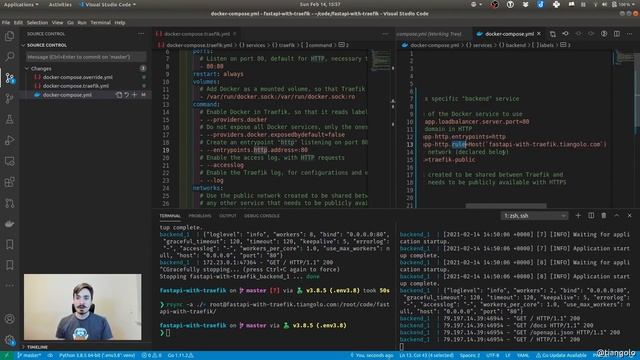The width and height of the screenshot is (640, 360).
Task: Stage changes plus icon on docker-compose.yml row
Action: pos(134,95)
